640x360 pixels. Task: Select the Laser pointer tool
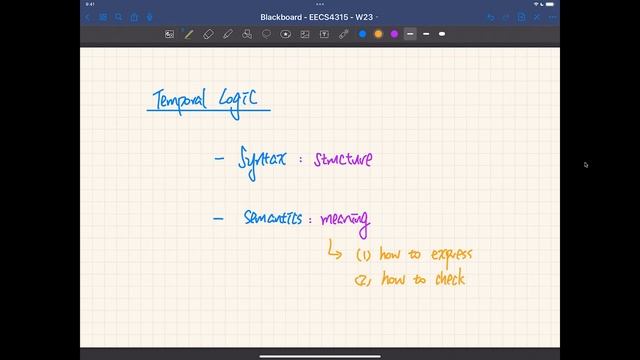coord(344,34)
